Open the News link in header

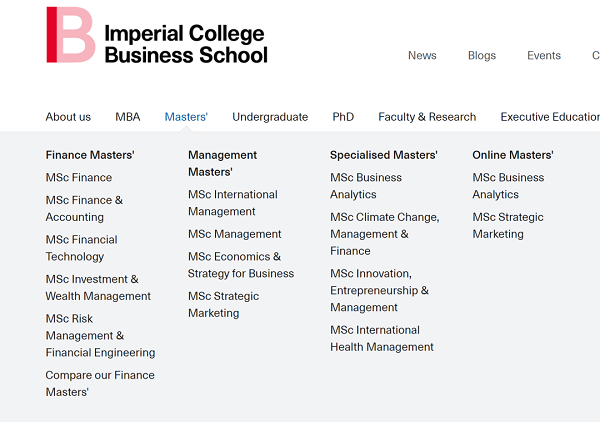pos(422,56)
